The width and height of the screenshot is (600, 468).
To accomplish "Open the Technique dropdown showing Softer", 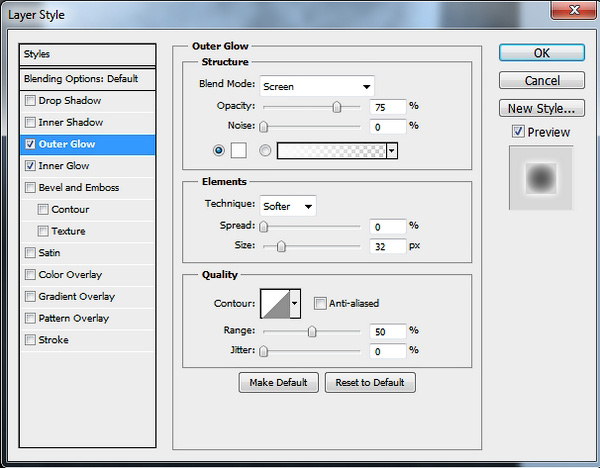I will click(x=288, y=207).
